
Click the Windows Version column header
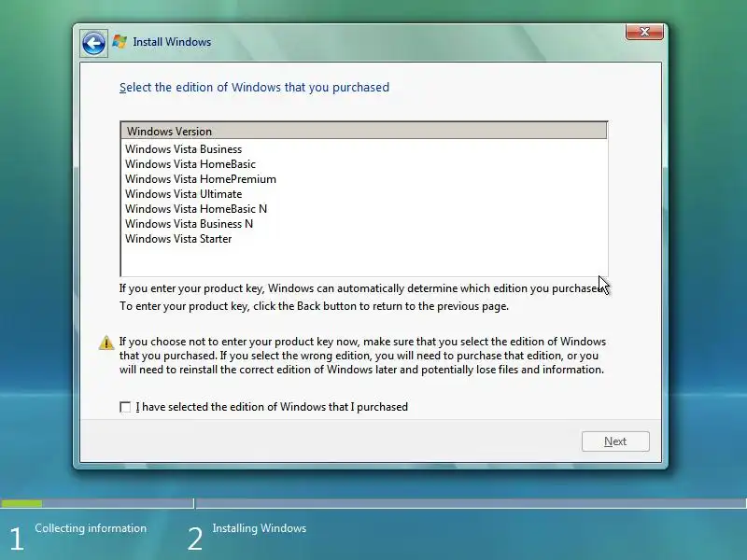[x=364, y=131]
